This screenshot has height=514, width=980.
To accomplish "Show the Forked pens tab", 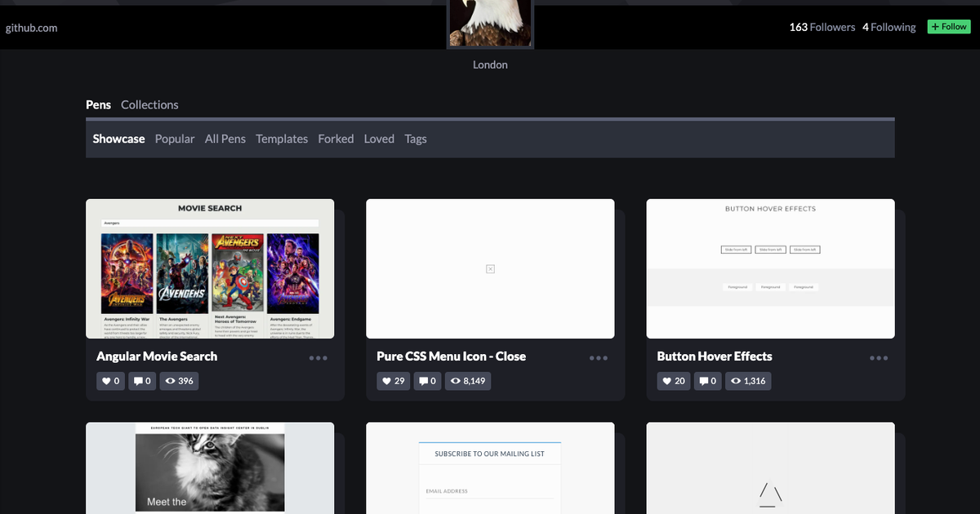I will [x=336, y=139].
